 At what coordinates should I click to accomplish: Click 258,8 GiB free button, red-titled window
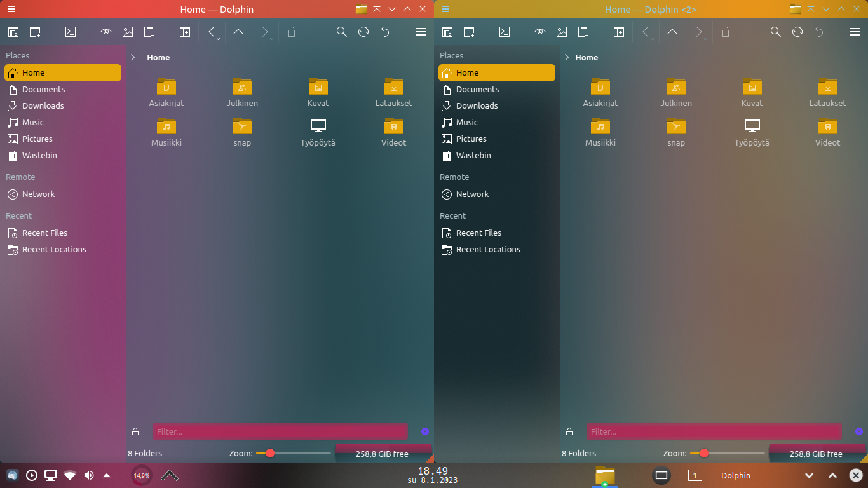383,454
